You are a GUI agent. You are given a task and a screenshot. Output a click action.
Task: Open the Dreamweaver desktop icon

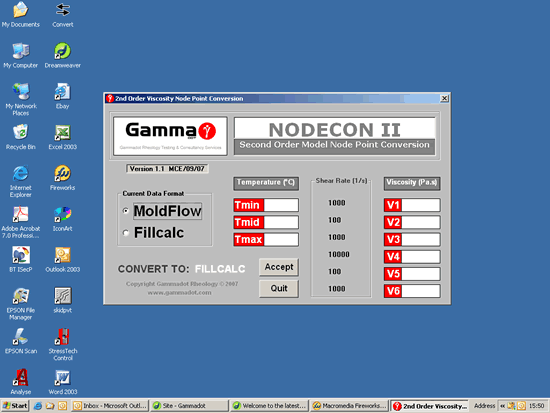[62, 55]
